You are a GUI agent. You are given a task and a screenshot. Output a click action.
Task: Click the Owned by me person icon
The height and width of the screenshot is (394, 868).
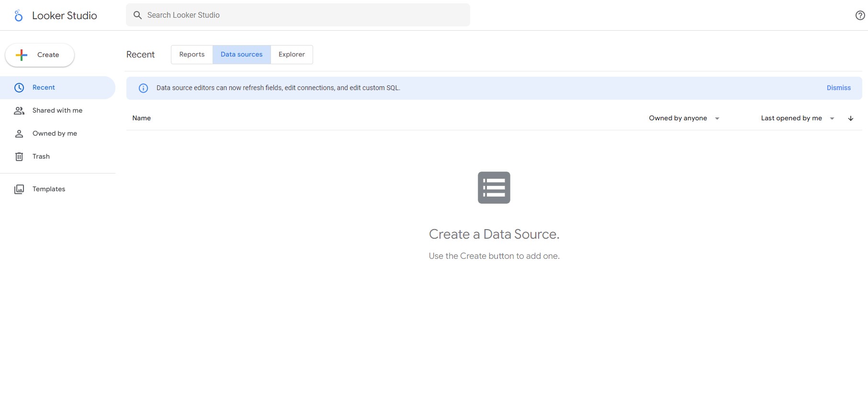point(19,134)
